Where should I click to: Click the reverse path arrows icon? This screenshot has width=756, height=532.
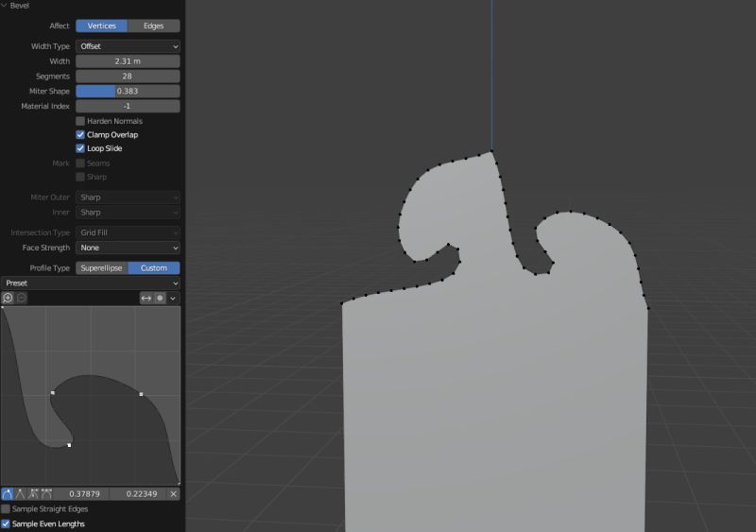tap(146, 298)
